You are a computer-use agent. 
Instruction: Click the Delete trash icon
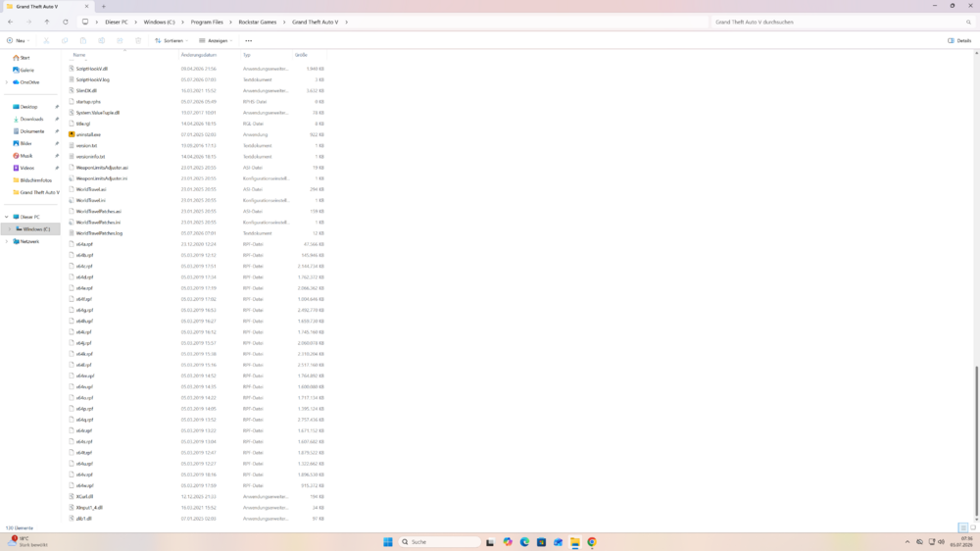pyautogui.click(x=138, y=40)
